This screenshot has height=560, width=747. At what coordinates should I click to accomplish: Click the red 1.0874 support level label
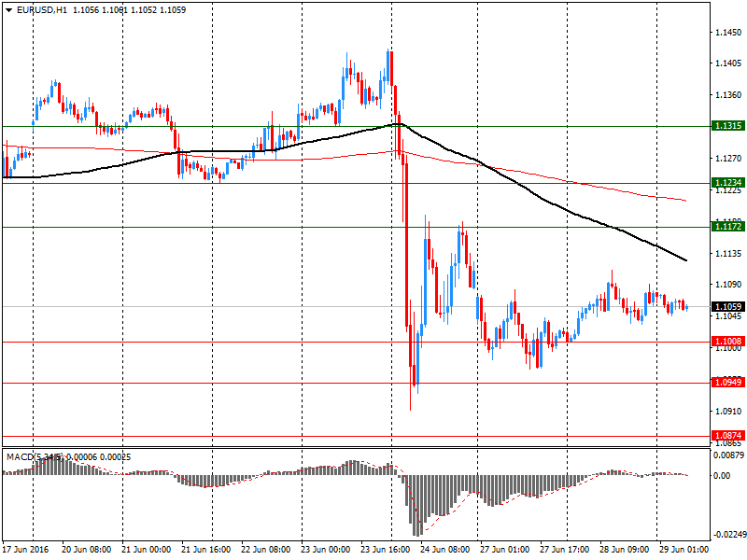[x=728, y=435]
